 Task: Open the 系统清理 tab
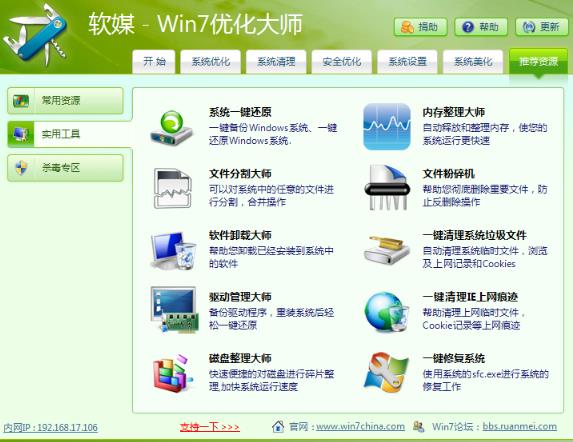coord(276,61)
